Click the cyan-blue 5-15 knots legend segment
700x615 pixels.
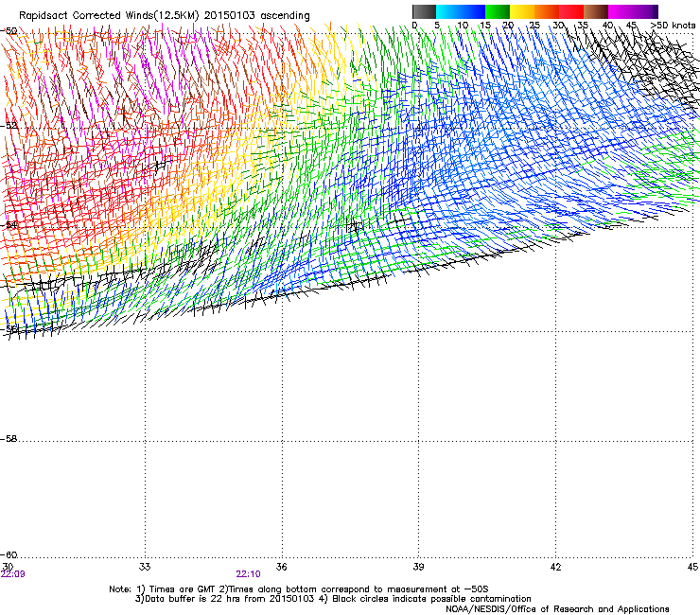pos(461,11)
